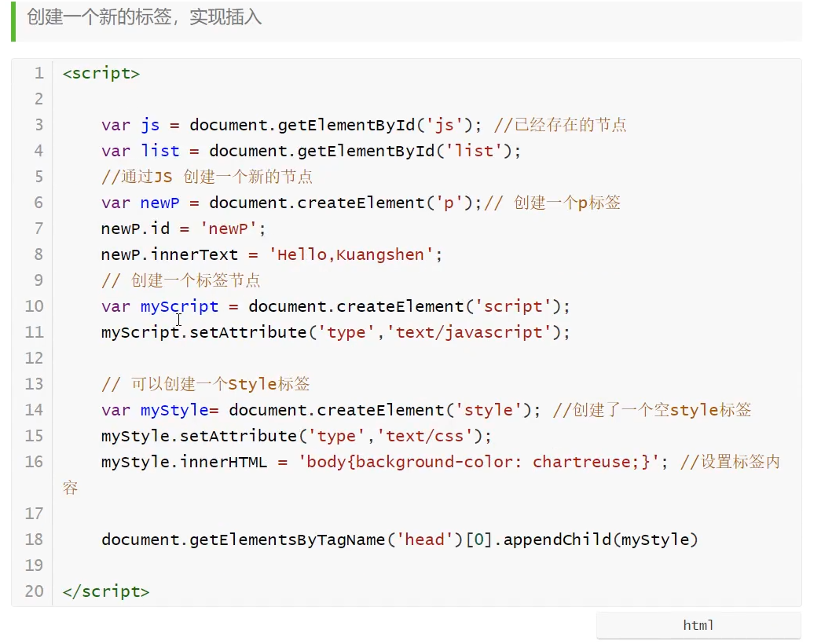Click the string 'newP' on line 7
821x644 pixels.
pyautogui.click(x=229, y=229)
